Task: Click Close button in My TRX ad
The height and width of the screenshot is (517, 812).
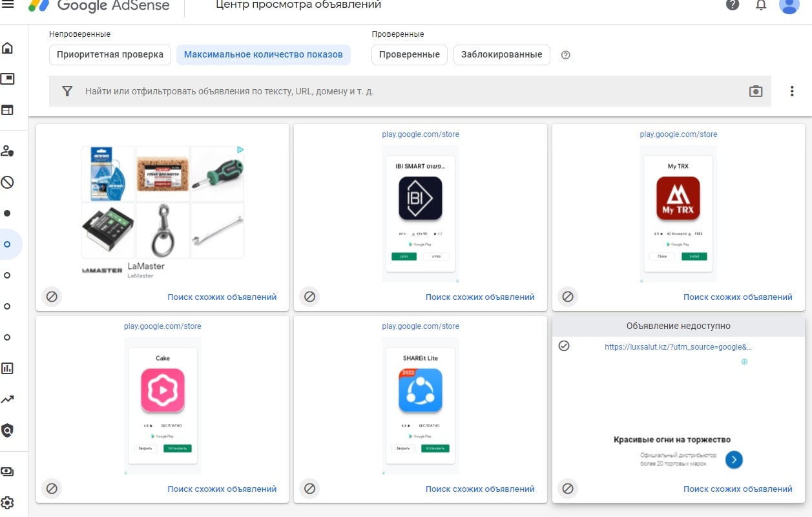Action: (x=662, y=257)
